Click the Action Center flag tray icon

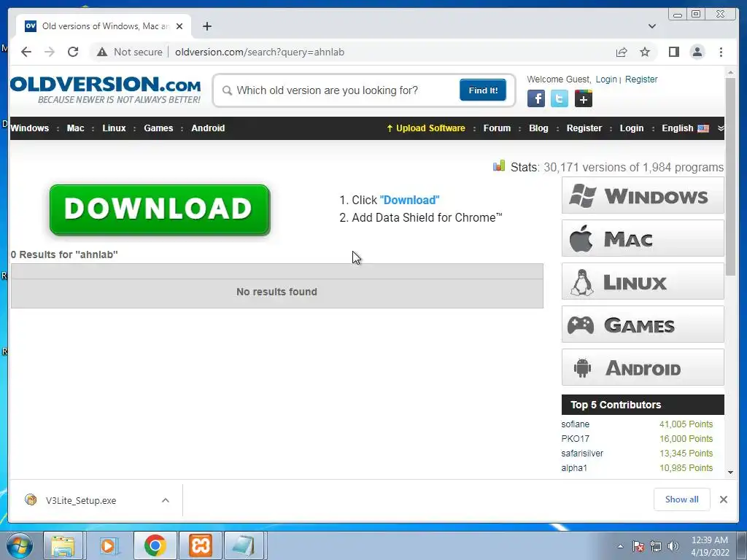click(x=638, y=546)
